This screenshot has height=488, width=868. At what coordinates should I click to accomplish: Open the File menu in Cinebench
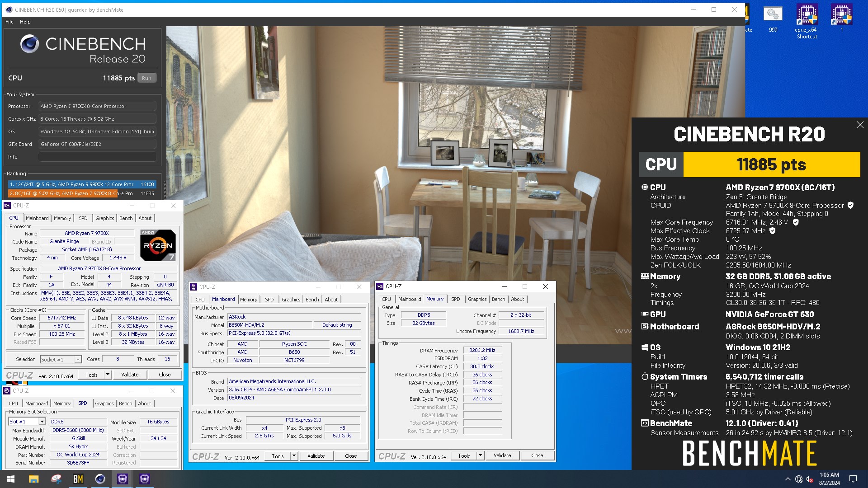click(x=9, y=22)
